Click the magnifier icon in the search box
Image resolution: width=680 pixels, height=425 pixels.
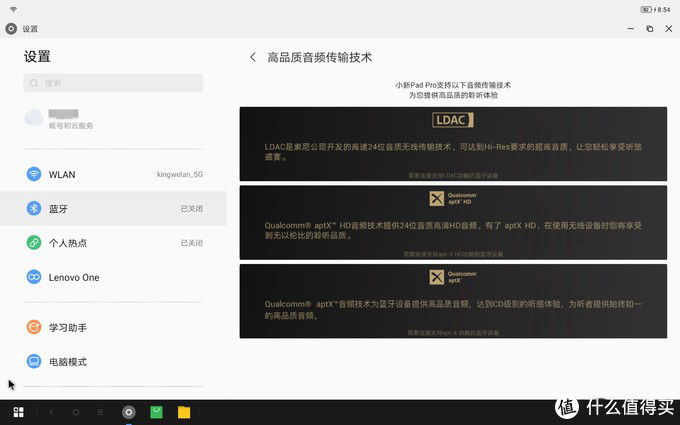(x=34, y=83)
